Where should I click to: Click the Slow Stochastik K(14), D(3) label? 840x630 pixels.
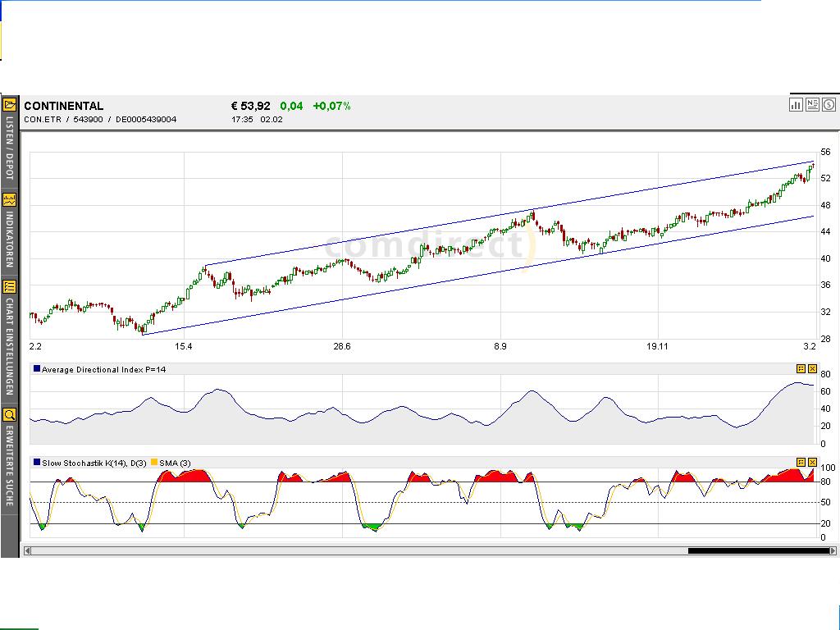(x=94, y=463)
